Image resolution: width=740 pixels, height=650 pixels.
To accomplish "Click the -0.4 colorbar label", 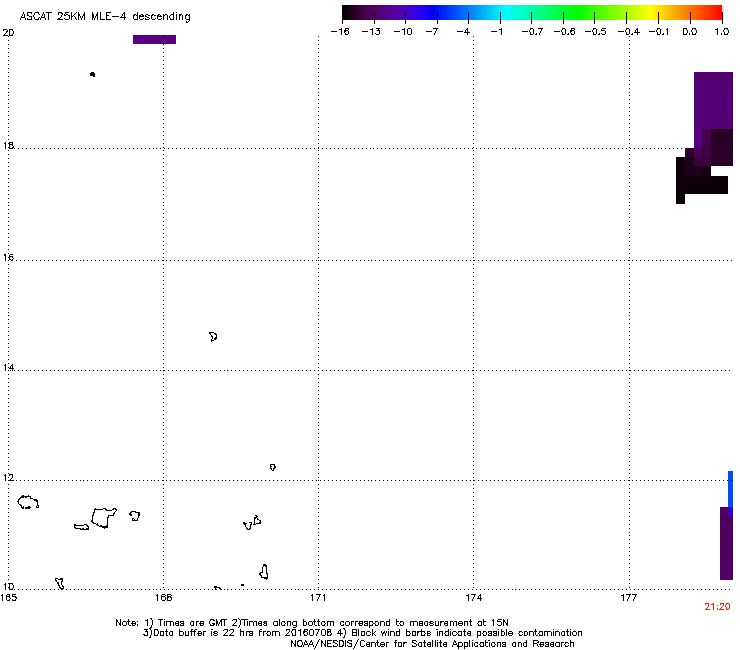I will (x=629, y=32).
